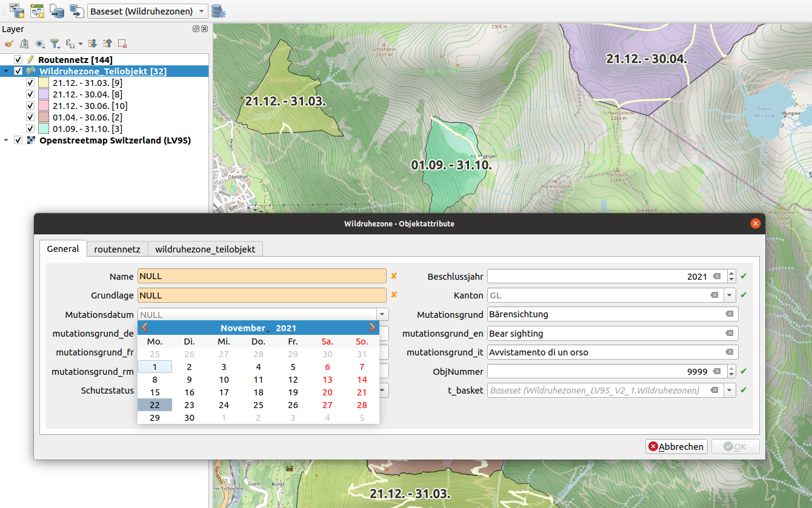Open the layer styling panel brush icon

tap(8, 44)
